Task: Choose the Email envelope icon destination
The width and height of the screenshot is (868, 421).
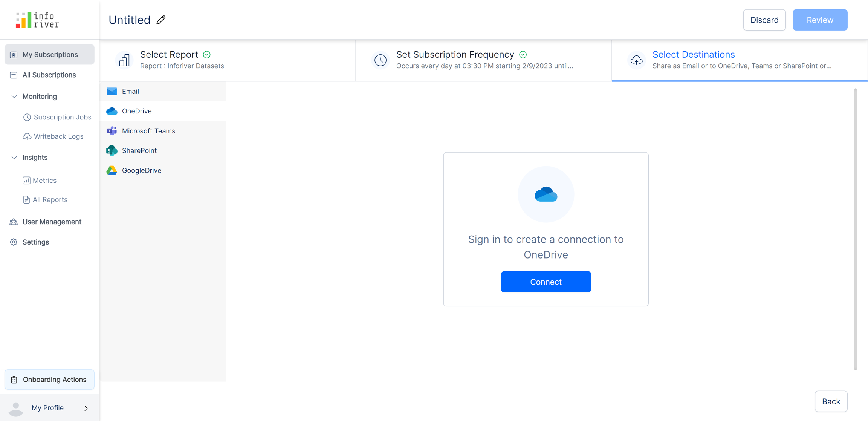Action: [112, 91]
